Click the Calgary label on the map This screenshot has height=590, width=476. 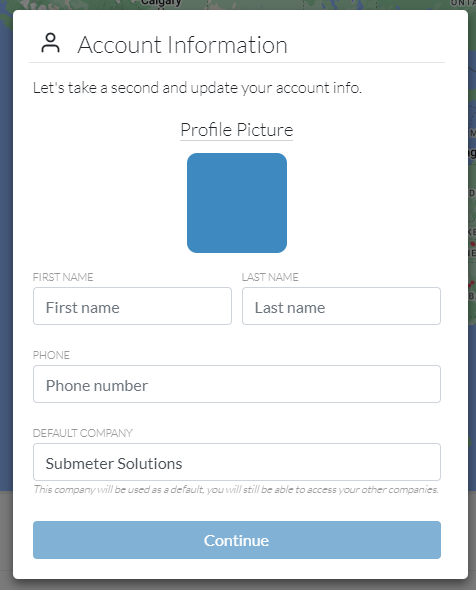pos(161,3)
